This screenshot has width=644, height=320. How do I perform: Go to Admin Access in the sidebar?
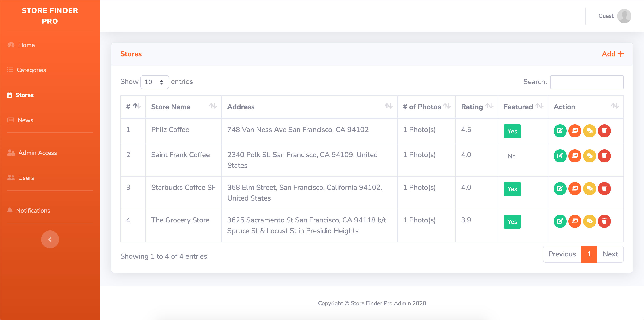(38, 153)
